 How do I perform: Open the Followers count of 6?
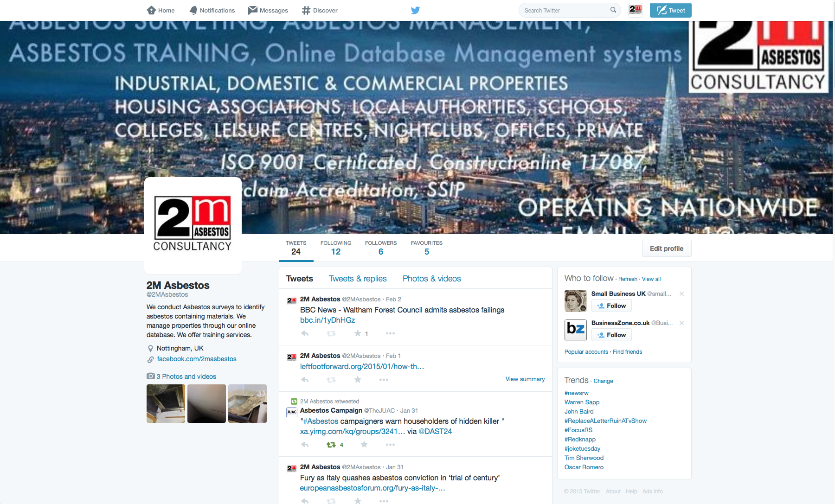(x=381, y=248)
